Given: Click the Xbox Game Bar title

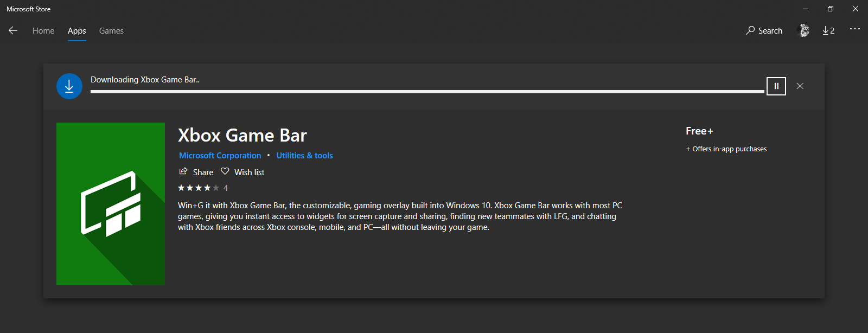Looking at the screenshot, I should (242, 135).
